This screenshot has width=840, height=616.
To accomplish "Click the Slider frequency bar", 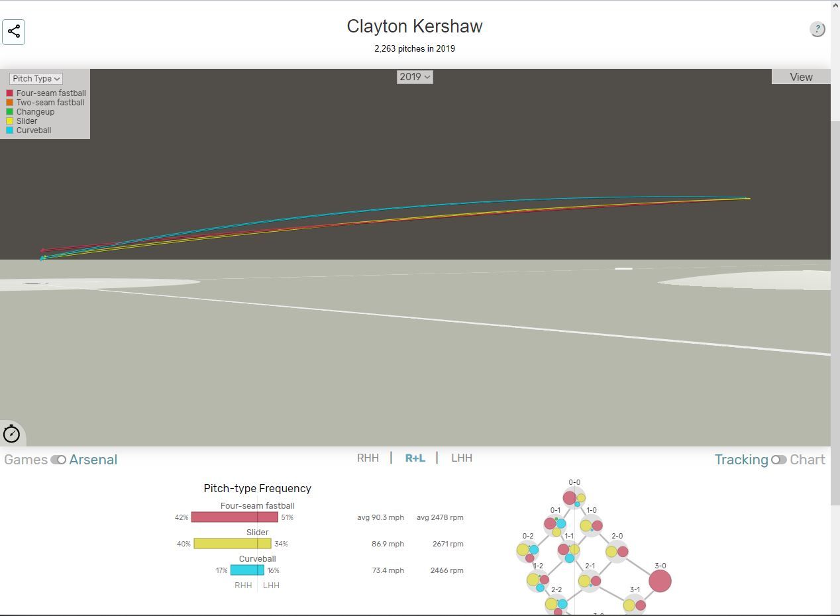I will point(233,544).
